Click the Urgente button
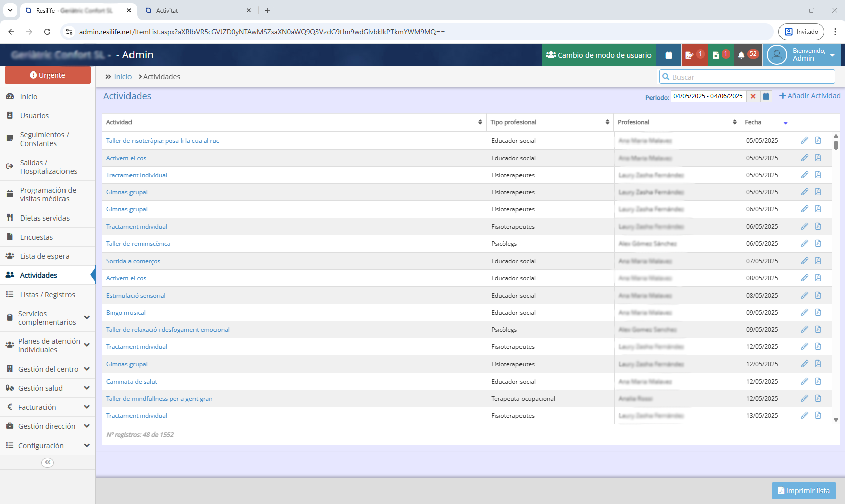This screenshot has width=845, height=504. pos(47,75)
